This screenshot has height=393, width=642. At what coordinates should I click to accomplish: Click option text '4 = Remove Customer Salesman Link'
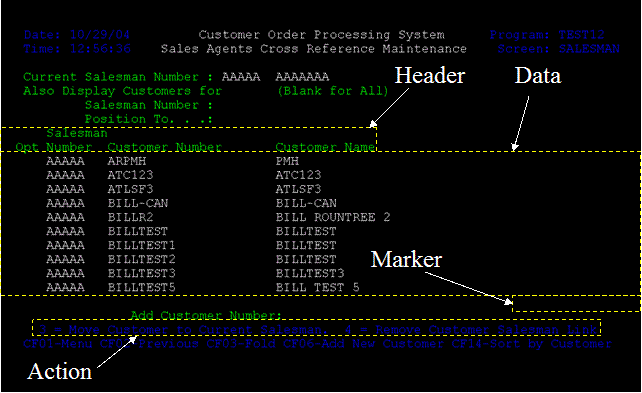pyautogui.click(x=470, y=330)
